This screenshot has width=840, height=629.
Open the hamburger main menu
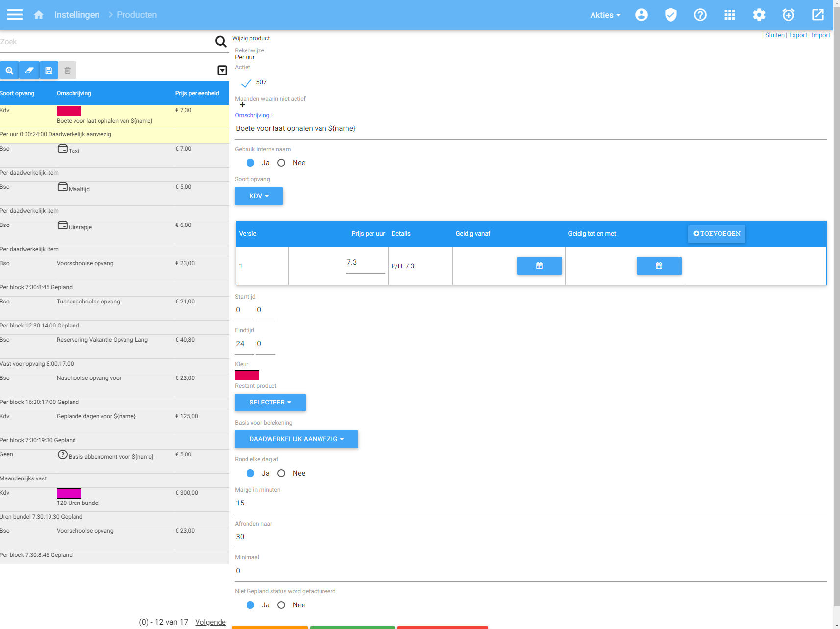[x=15, y=15]
